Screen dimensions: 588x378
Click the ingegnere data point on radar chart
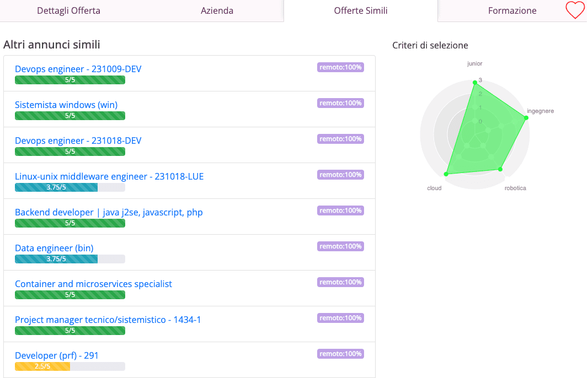point(526,118)
